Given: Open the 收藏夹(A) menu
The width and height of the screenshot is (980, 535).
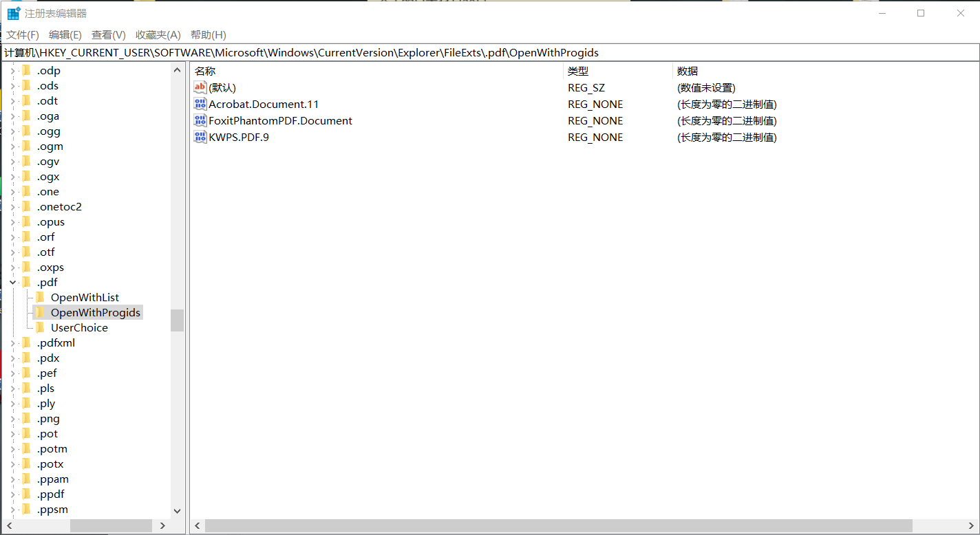Looking at the screenshot, I should point(158,34).
